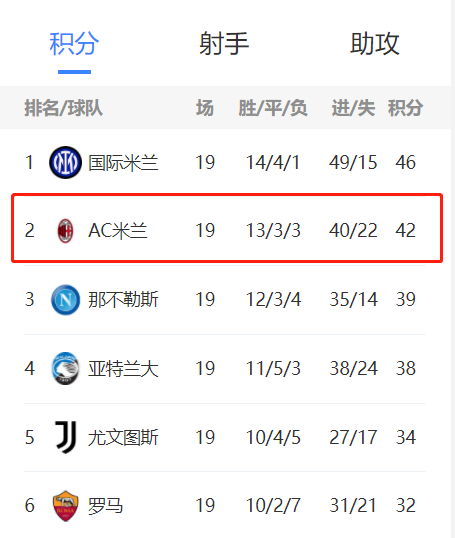Click the 胜/平/负 column header
Screen dimensions: 455x538
point(273,108)
